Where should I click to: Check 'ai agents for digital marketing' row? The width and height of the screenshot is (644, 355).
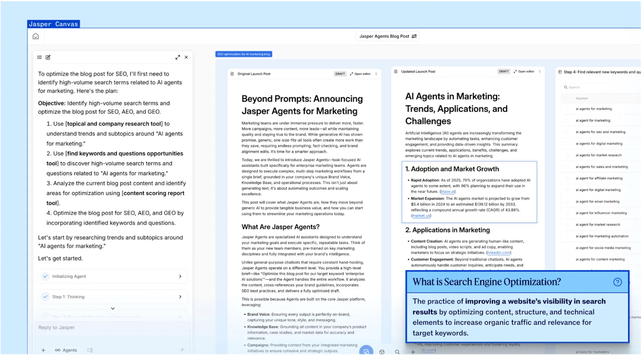(567, 143)
